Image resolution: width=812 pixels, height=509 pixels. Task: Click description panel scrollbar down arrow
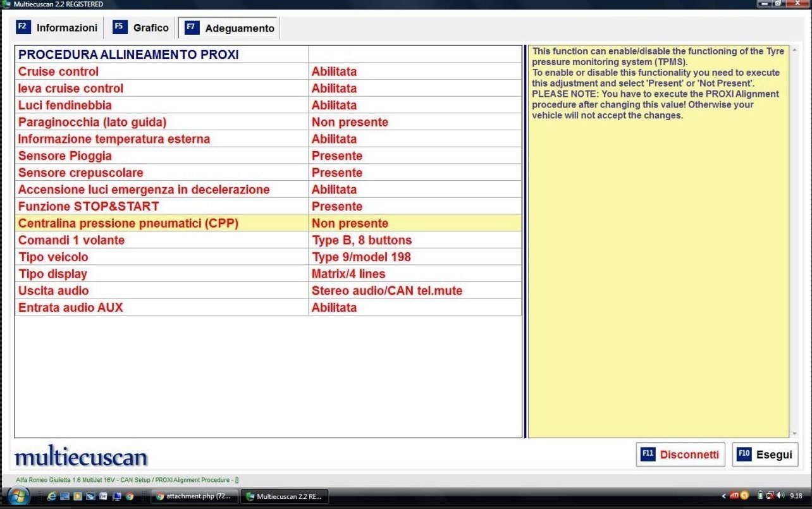pos(794,434)
